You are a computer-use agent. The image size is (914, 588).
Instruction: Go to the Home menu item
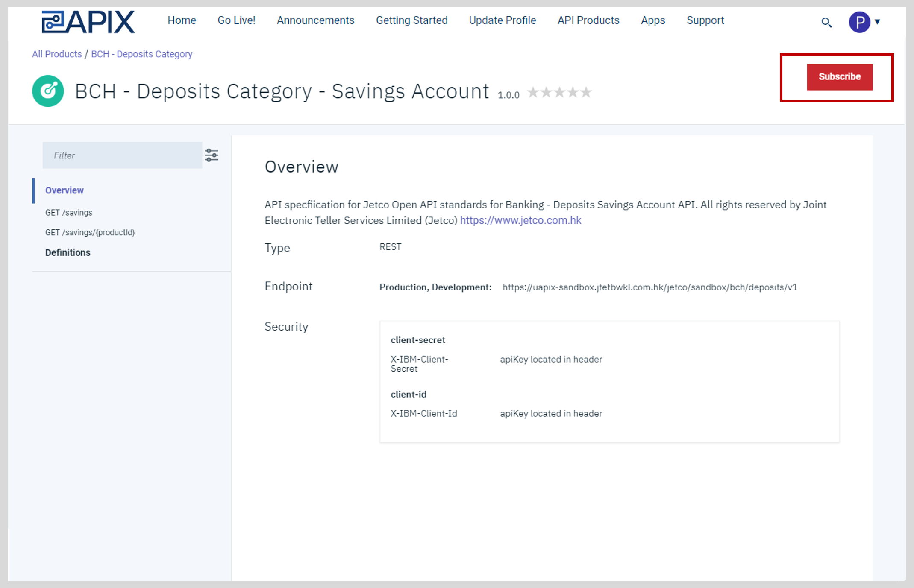point(182,20)
